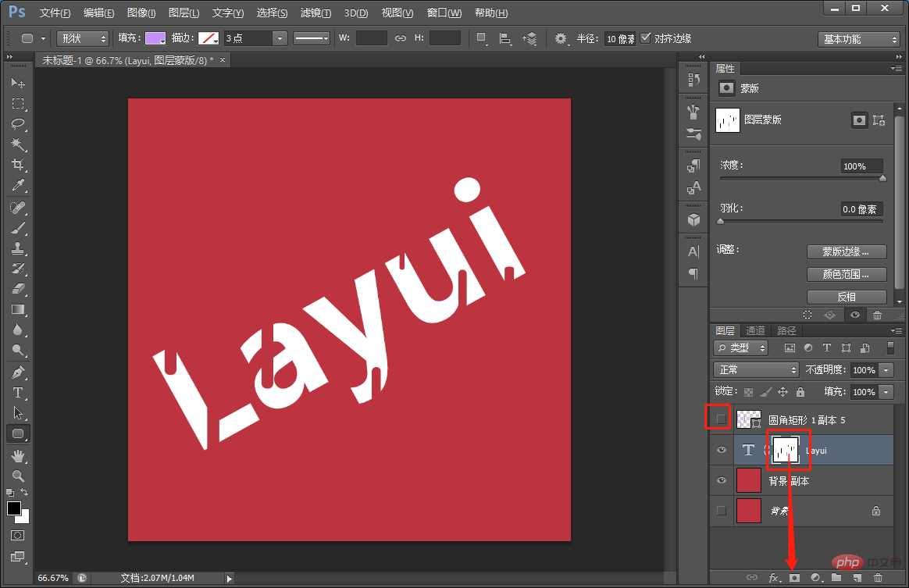Open the 图层(L) menu
The image size is (909, 588).
(x=184, y=12)
